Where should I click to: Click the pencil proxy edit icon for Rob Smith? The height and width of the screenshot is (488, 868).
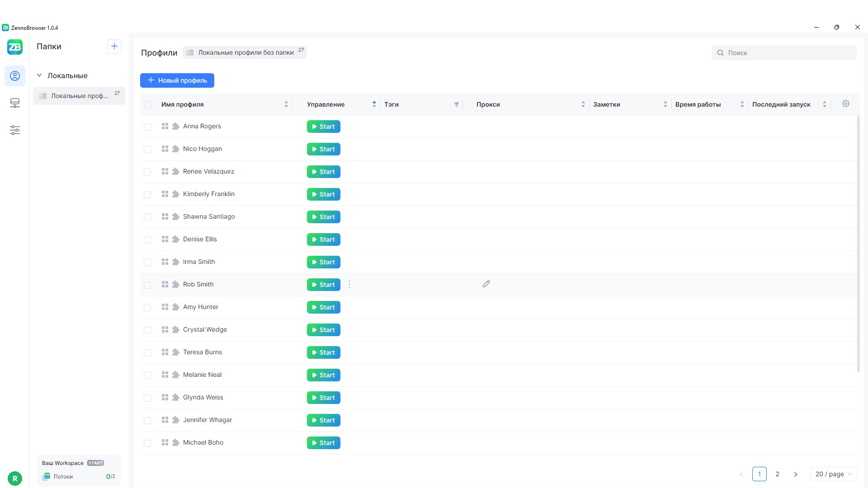coord(486,284)
